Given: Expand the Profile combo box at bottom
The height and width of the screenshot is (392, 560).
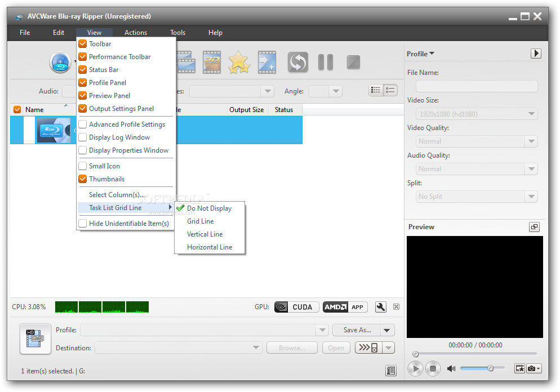Looking at the screenshot, I should tap(322, 330).
